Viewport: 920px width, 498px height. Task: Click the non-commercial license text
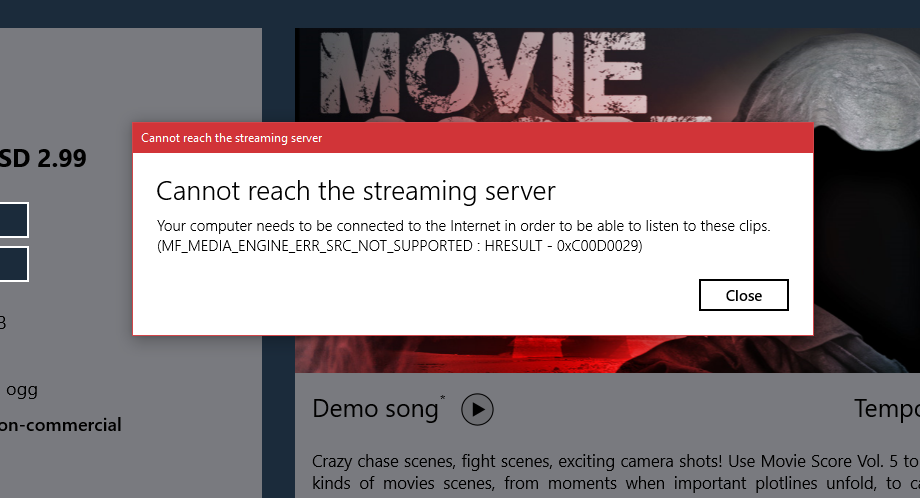(60, 425)
